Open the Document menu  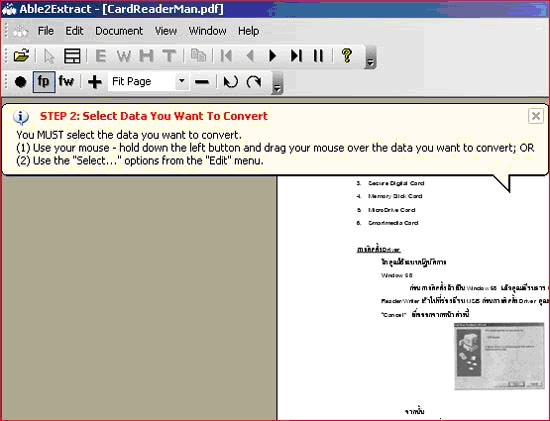click(119, 31)
